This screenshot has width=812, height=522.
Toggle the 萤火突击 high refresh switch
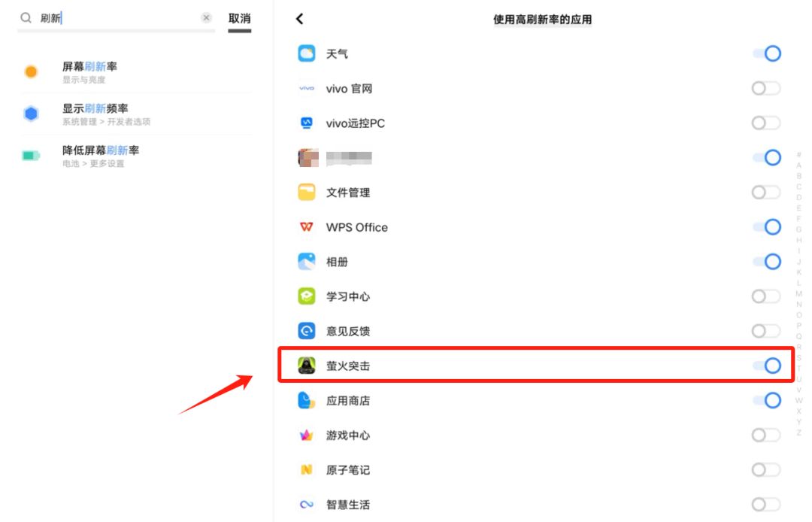click(767, 366)
